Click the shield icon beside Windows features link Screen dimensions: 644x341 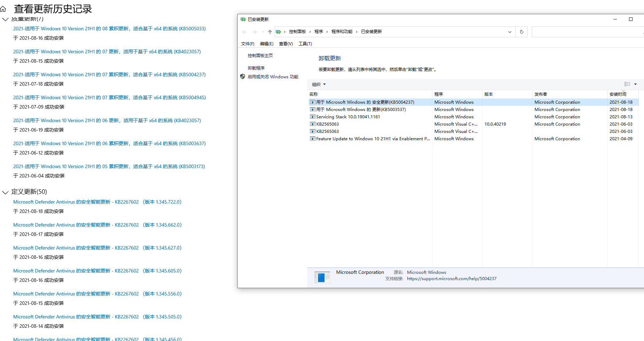(x=243, y=77)
